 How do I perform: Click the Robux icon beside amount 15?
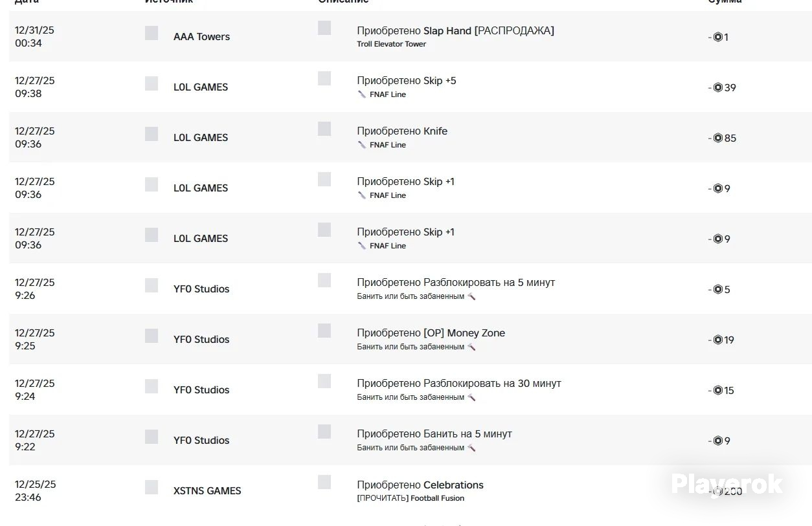point(717,390)
